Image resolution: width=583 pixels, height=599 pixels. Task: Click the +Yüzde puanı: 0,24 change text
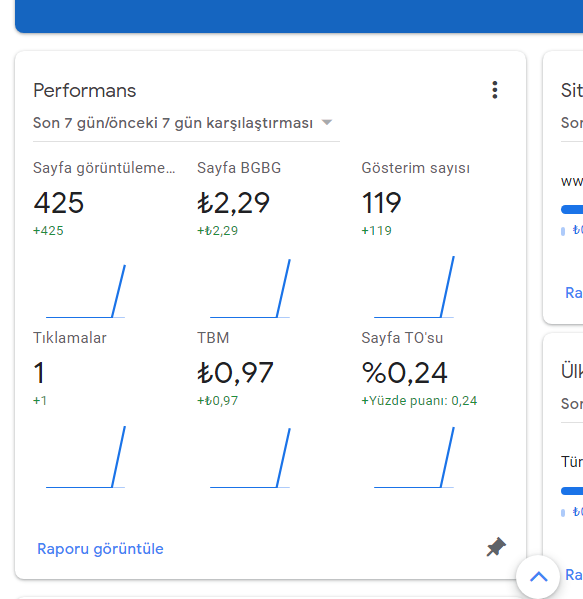point(419,401)
